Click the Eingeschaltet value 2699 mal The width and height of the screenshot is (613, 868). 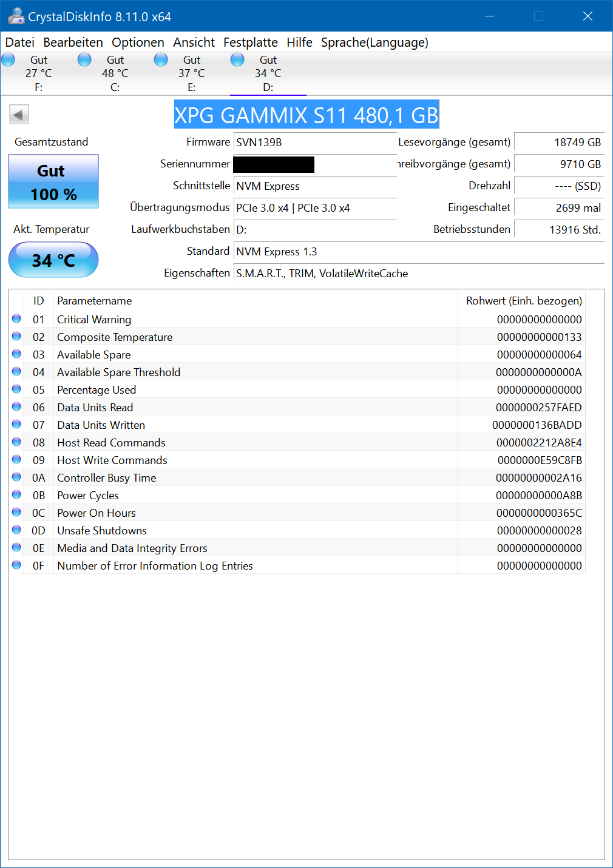[x=559, y=208]
